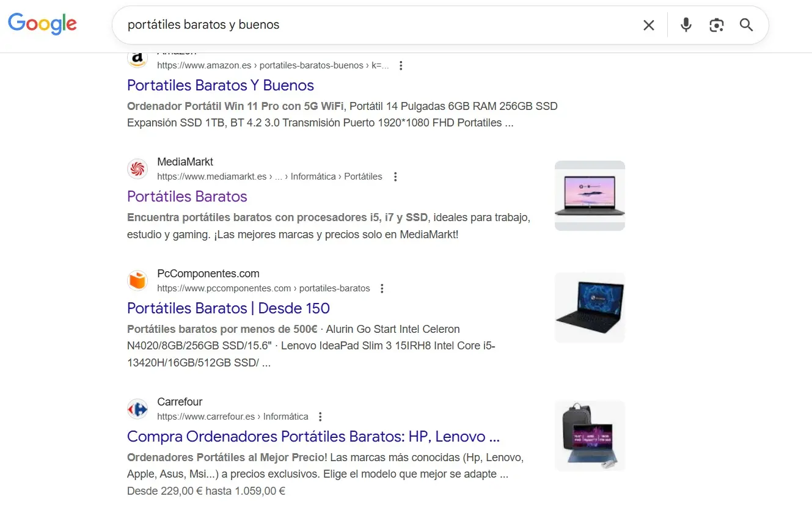Open the three-dot menu on the Amazon result
This screenshot has height=510, width=812.
pyautogui.click(x=401, y=65)
